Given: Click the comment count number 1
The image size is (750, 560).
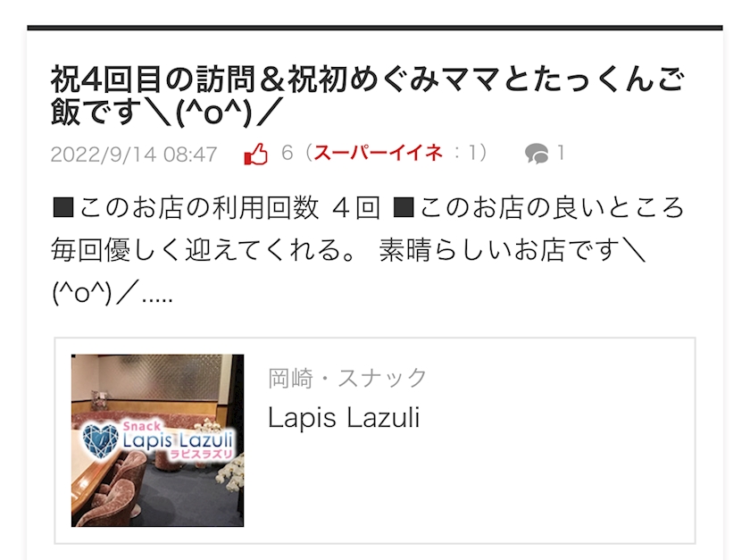Looking at the screenshot, I should click(561, 153).
